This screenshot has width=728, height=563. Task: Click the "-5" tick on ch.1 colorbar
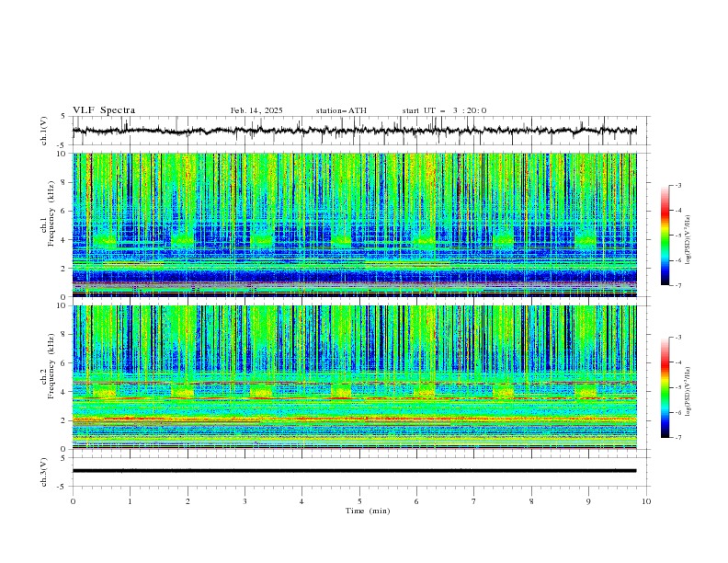pos(677,236)
